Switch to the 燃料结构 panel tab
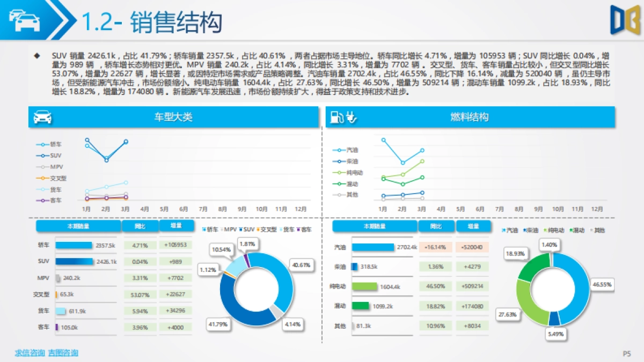 coord(470,117)
